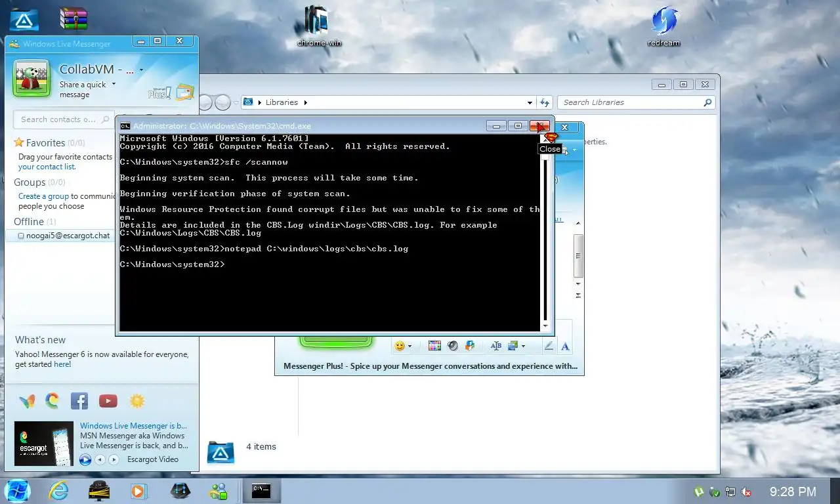Click the font 'A' icon in chat window
840x504 pixels.
click(x=565, y=346)
